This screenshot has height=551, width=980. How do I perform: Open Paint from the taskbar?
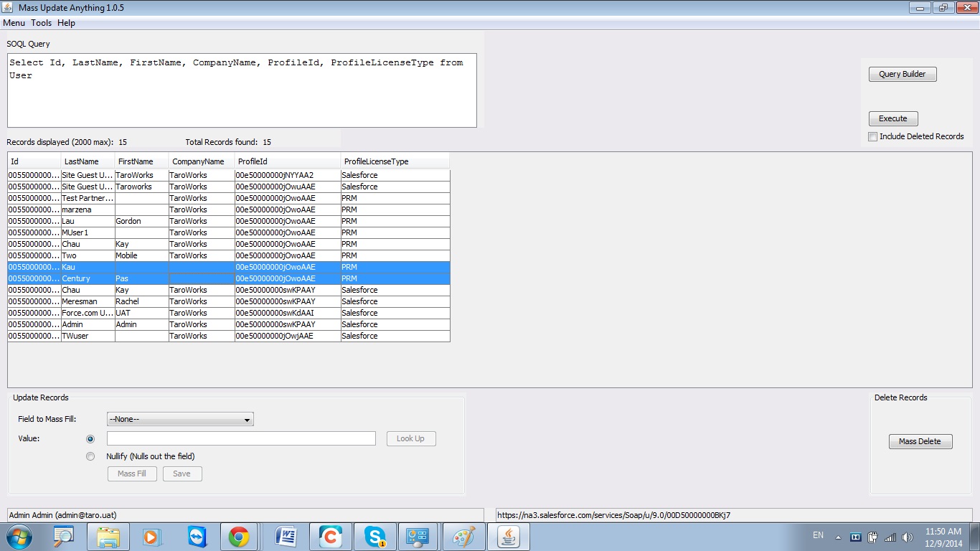tap(464, 537)
